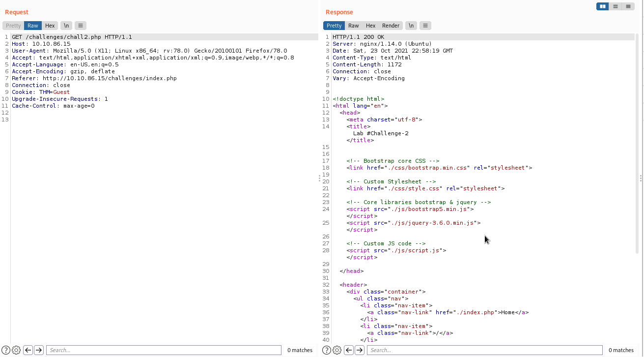Click the right-edge panel collapse handle
644x357 pixels.
point(641,178)
